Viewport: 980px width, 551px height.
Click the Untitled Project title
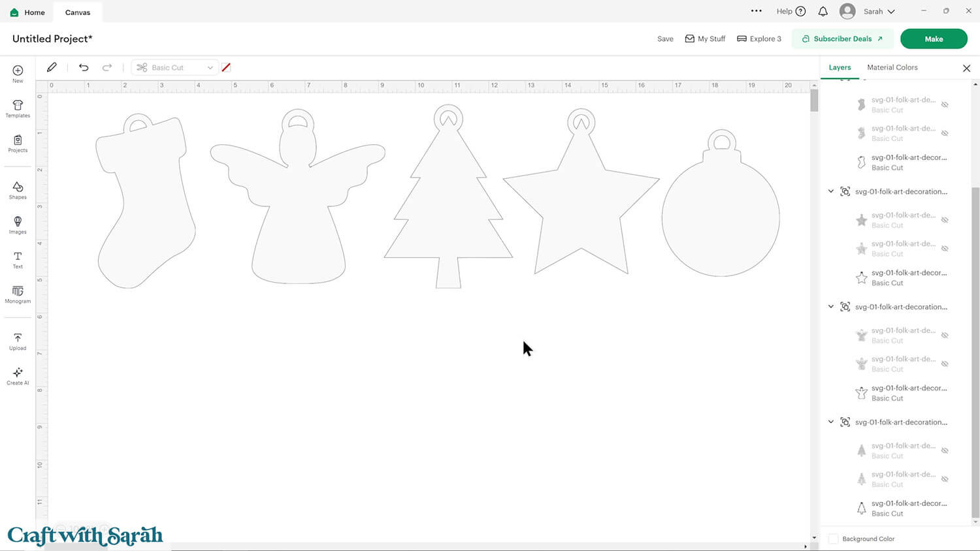tap(52, 39)
